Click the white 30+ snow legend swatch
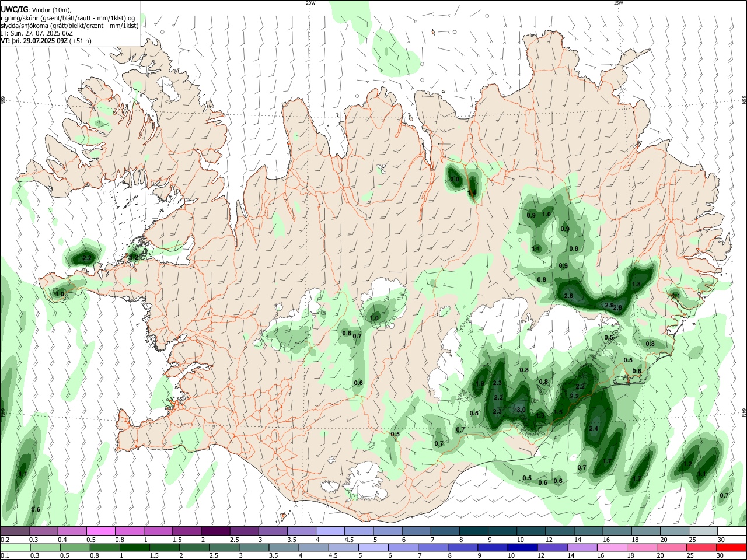 [732, 531]
